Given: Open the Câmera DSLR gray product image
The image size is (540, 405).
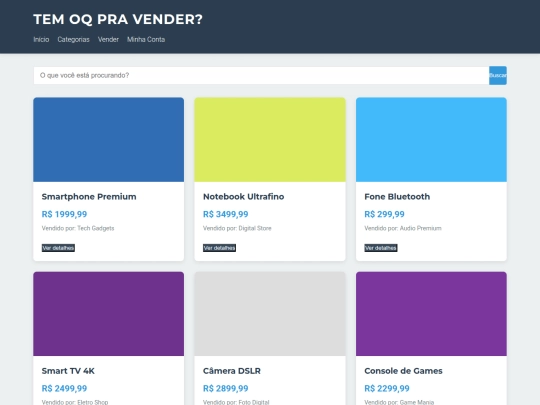Looking at the screenshot, I should 270,314.
